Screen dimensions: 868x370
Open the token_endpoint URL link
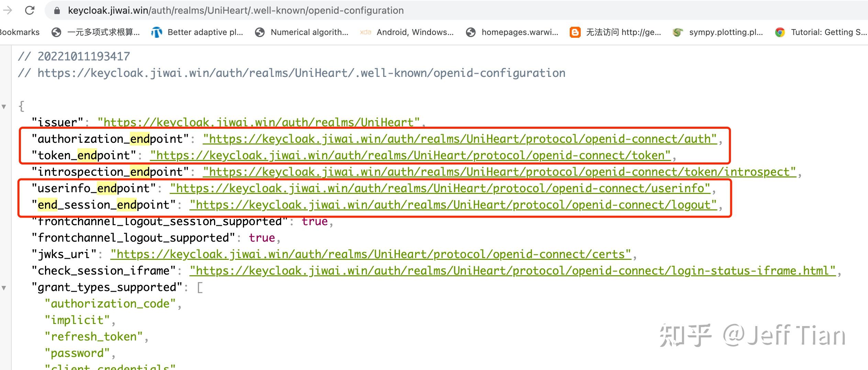point(409,155)
